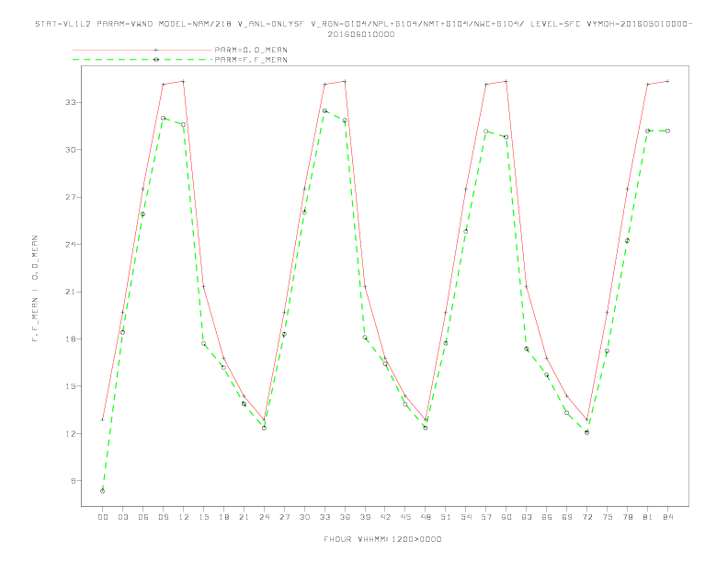Click the legend label PARM=F.F_MEAN
728x563 pixels.
pos(251,60)
